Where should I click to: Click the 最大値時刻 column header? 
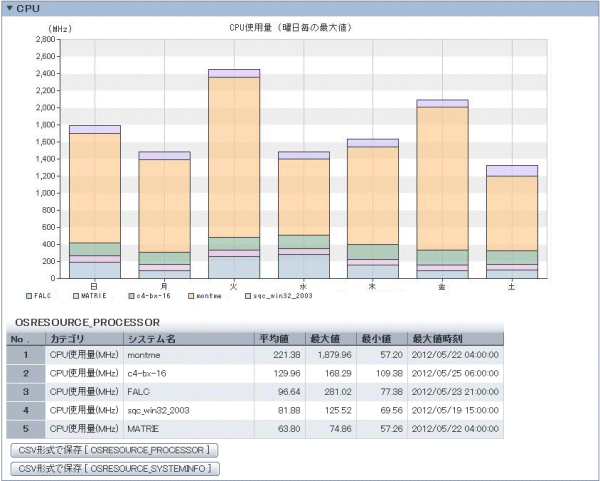point(440,338)
